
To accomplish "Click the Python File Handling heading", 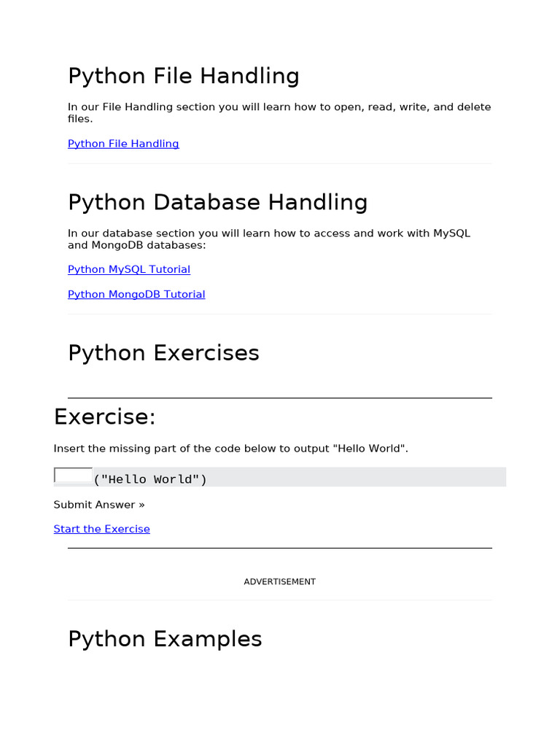I will point(183,76).
